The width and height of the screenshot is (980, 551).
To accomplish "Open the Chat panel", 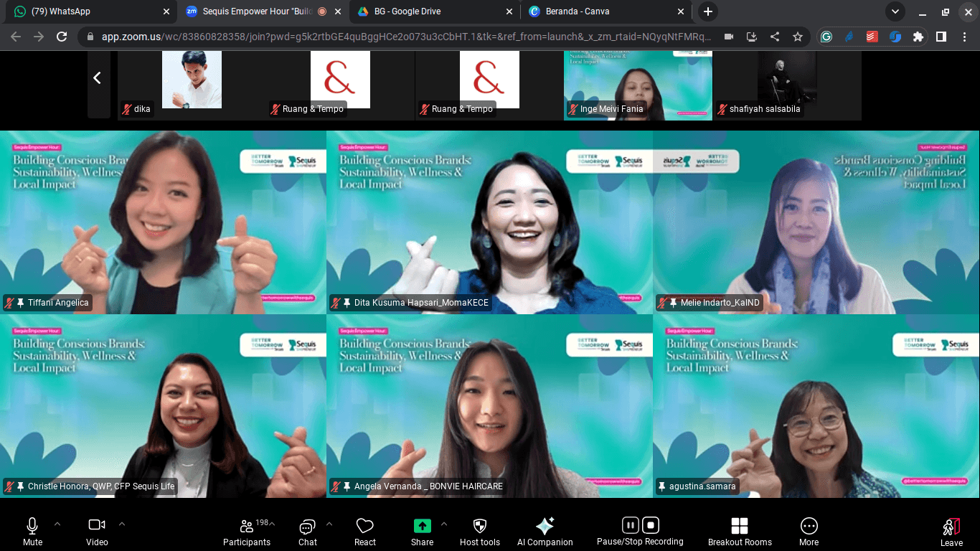I will [308, 532].
